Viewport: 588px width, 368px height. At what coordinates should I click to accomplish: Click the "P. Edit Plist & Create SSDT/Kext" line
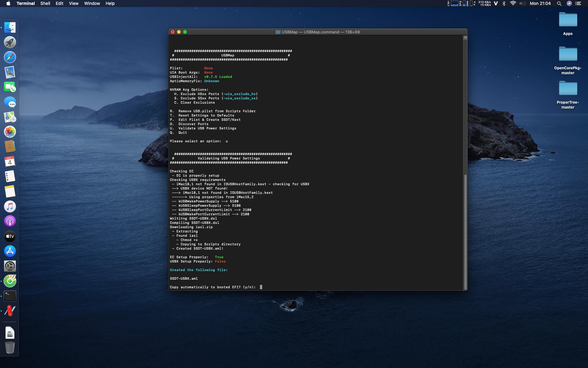205,120
